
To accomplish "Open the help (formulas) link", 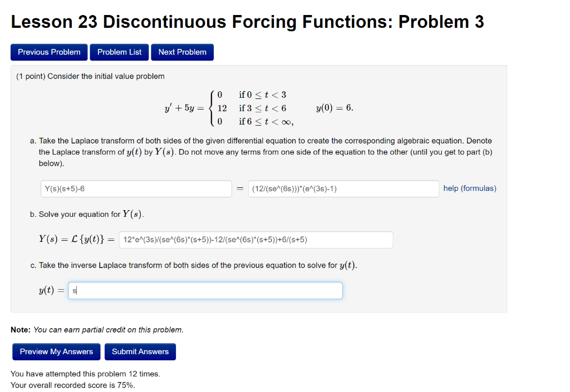I will coord(470,188).
